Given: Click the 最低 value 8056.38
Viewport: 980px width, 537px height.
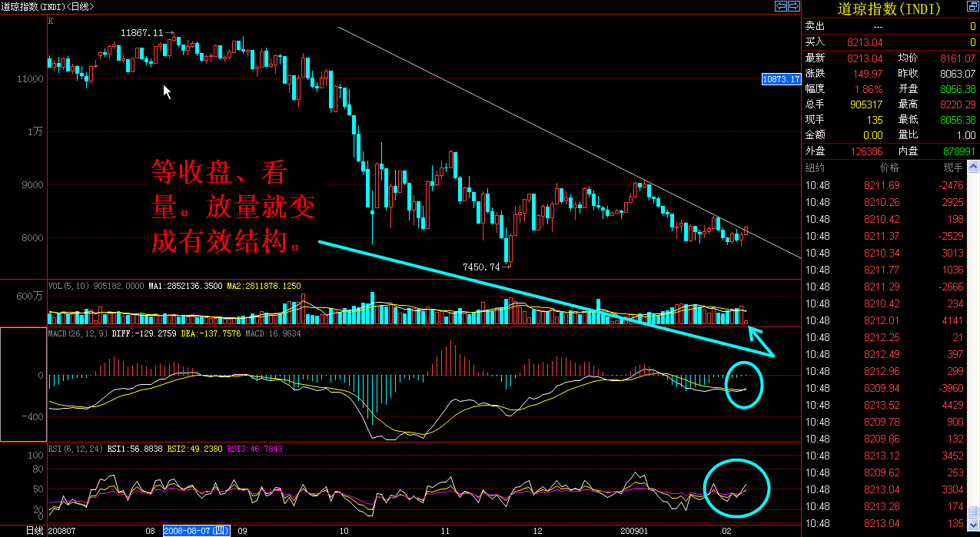Looking at the screenshot, I should tap(958, 120).
